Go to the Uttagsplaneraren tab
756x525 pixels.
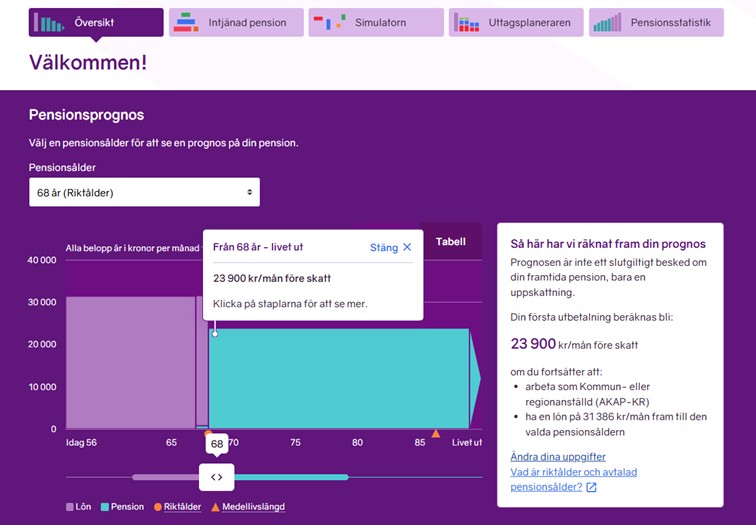514,22
